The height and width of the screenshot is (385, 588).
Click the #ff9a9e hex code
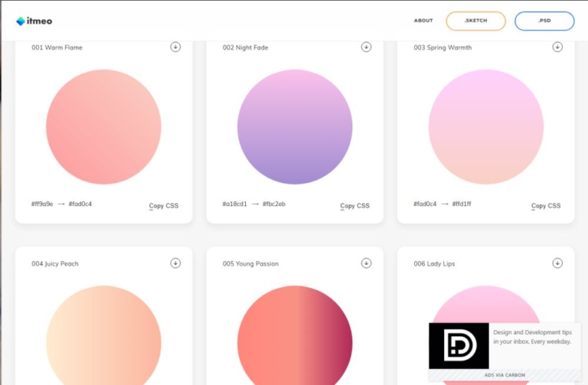coord(42,204)
